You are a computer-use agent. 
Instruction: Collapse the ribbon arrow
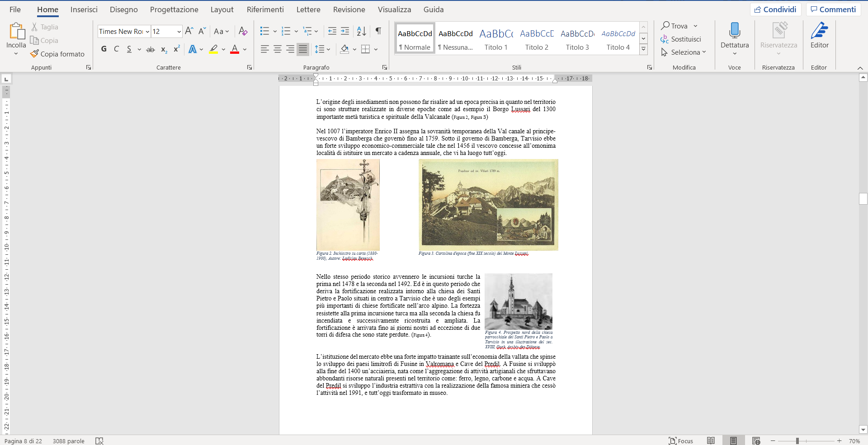pyautogui.click(x=860, y=68)
